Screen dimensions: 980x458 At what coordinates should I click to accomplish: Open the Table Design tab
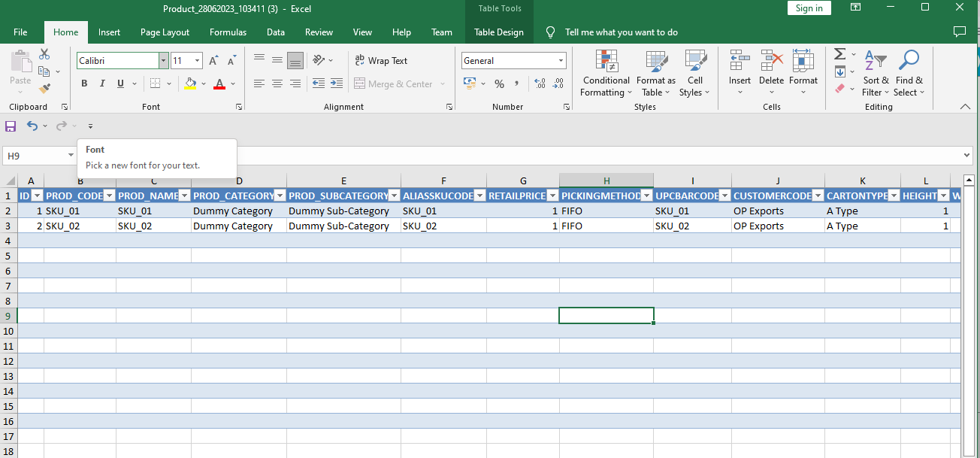click(498, 32)
